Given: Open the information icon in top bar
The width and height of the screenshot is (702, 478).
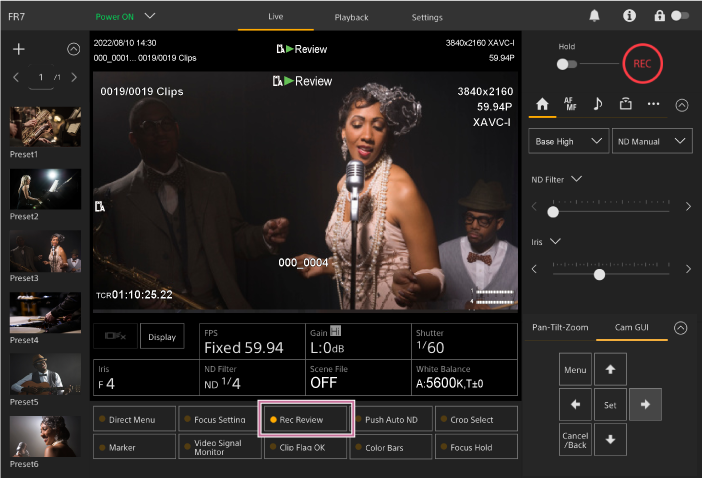Looking at the screenshot, I should 629,16.
